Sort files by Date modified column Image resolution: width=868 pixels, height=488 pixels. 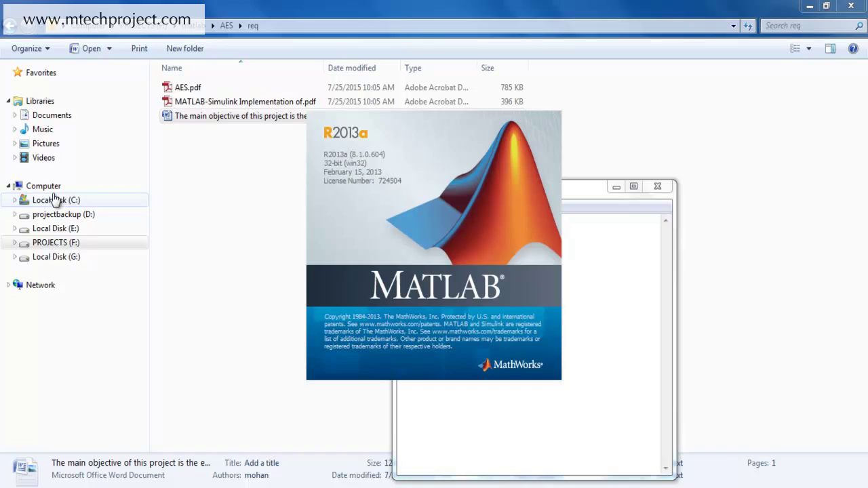351,68
